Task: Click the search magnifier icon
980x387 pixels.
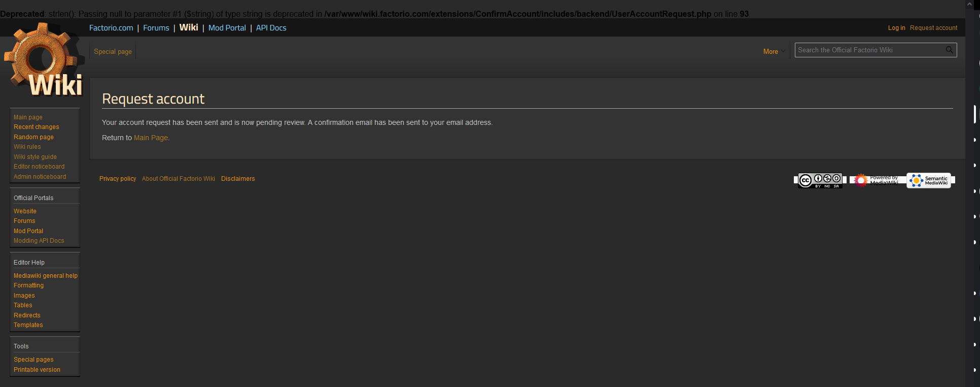Action: pyautogui.click(x=949, y=50)
